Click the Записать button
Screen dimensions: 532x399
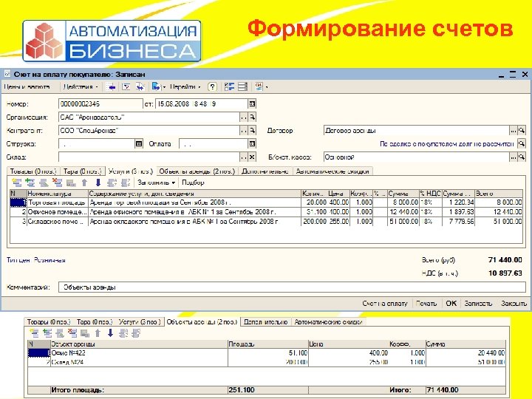[x=478, y=304]
